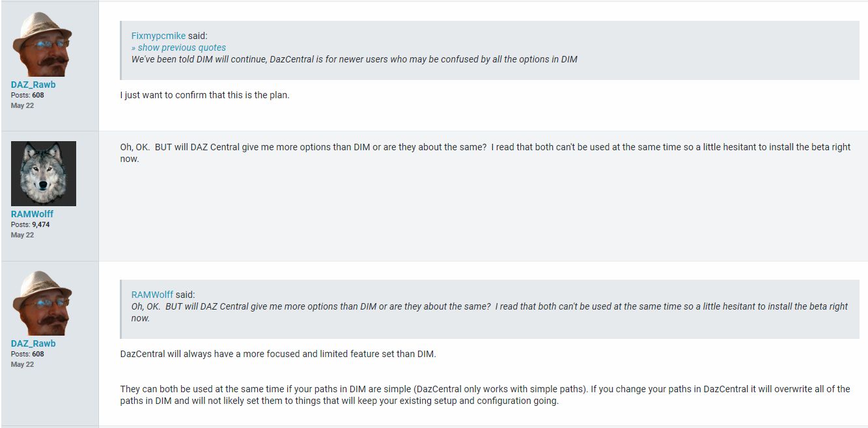
Task: Click the reply "I just want to confirm"
Action: coord(204,95)
